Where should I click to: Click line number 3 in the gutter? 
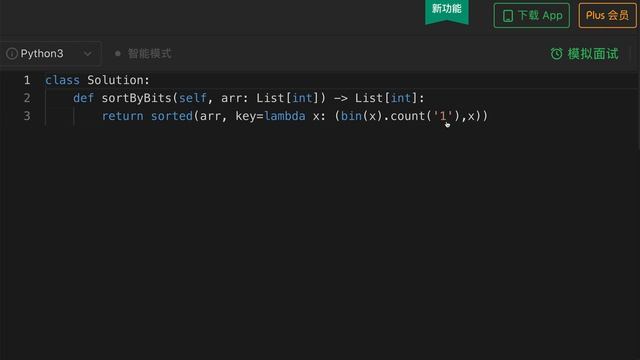point(27,116)
